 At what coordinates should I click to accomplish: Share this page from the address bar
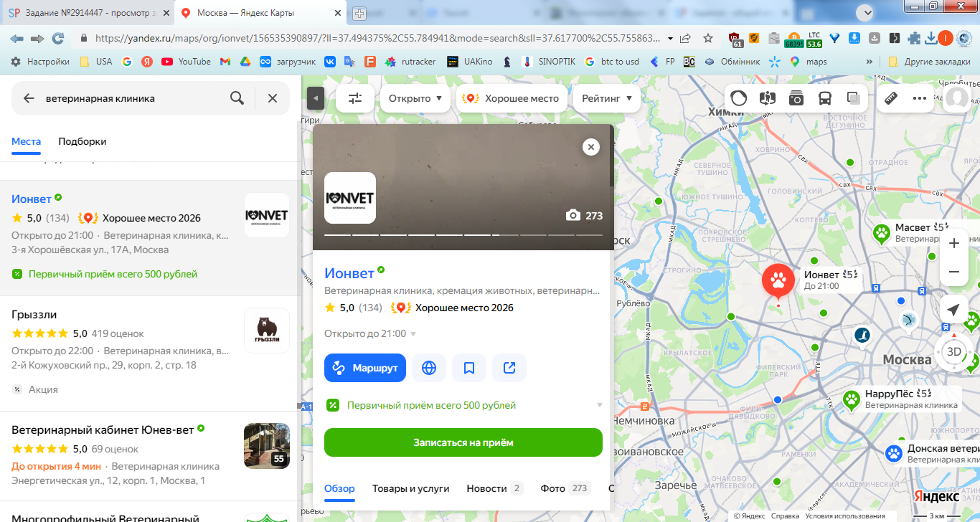[x=686, y=38]
